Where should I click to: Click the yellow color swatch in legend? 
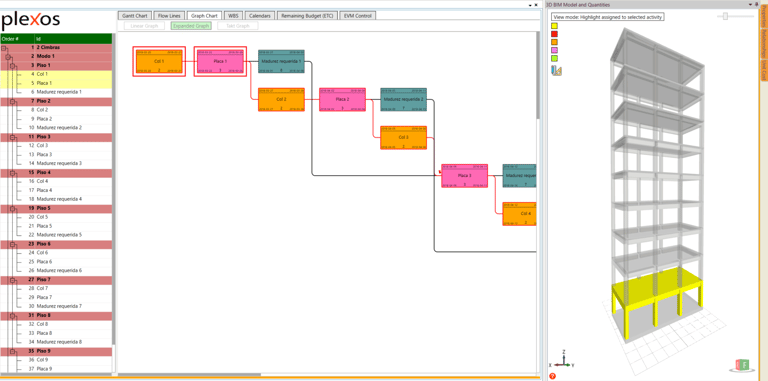(554, 26)
